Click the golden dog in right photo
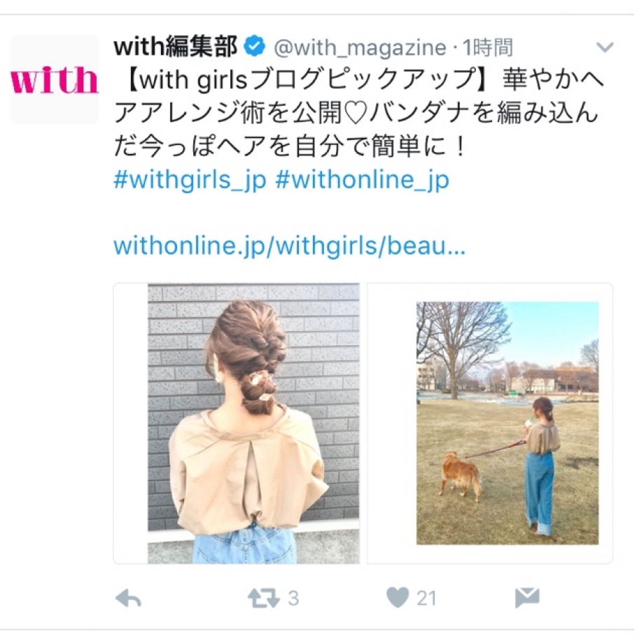 click(x=461, y=475)
